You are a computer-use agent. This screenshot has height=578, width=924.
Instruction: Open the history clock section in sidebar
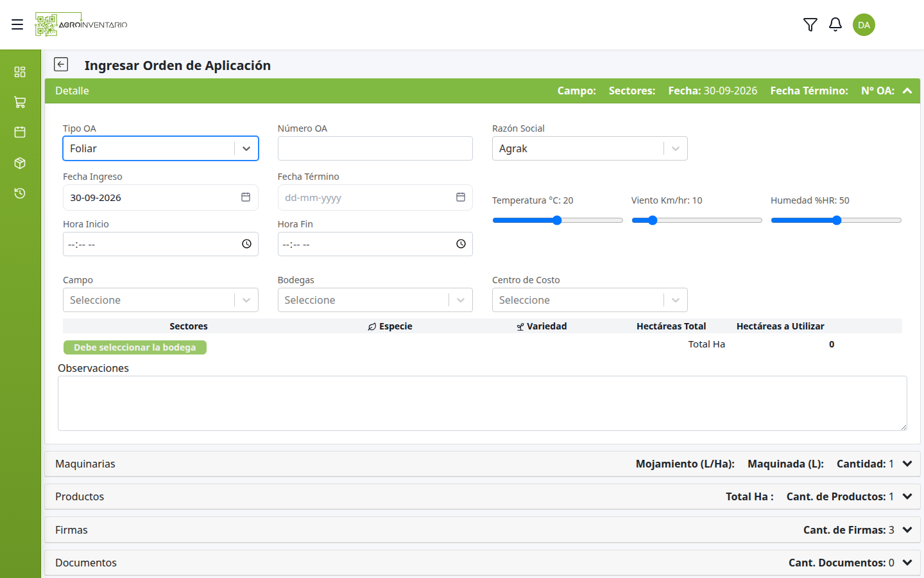point(20,193)
